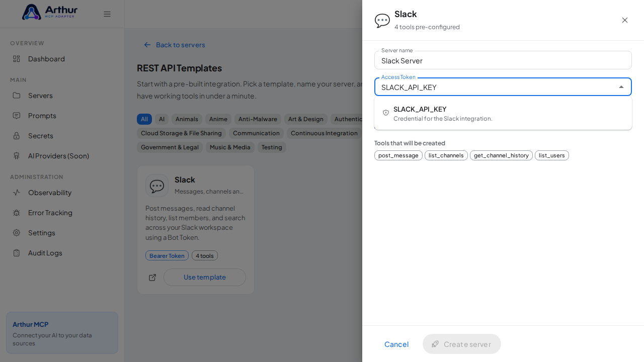
Task: Click the list_users tool tag
Action: click(x=552, y=155)
